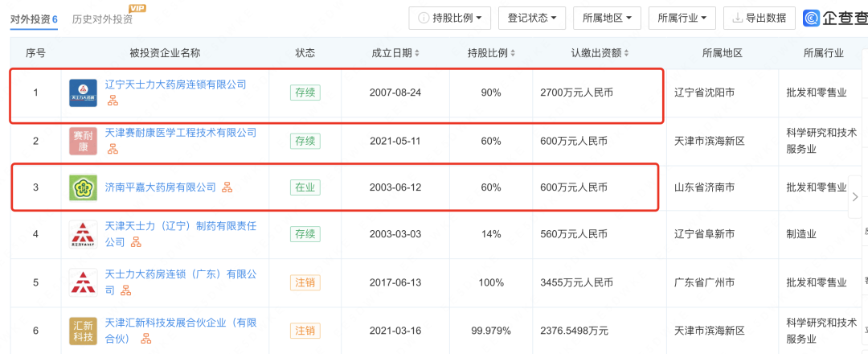
Task: Click 存续 status tag in row 1
Action: (305, 93)
